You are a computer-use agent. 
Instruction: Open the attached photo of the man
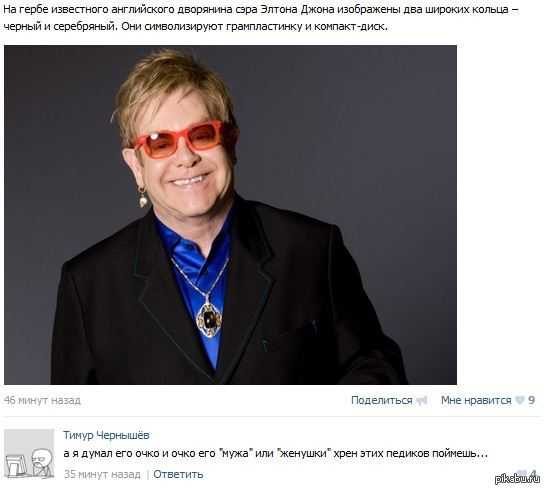click(x=230, y=215)
